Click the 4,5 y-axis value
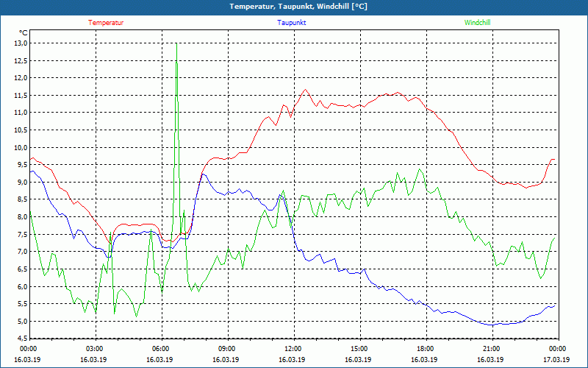 click(22, 339)
